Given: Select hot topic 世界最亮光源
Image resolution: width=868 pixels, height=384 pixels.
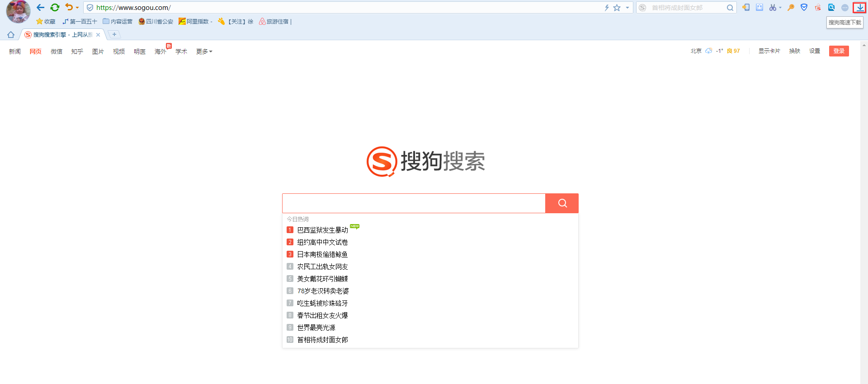Looking at the screenshot, I should click(x=316, y=328).
